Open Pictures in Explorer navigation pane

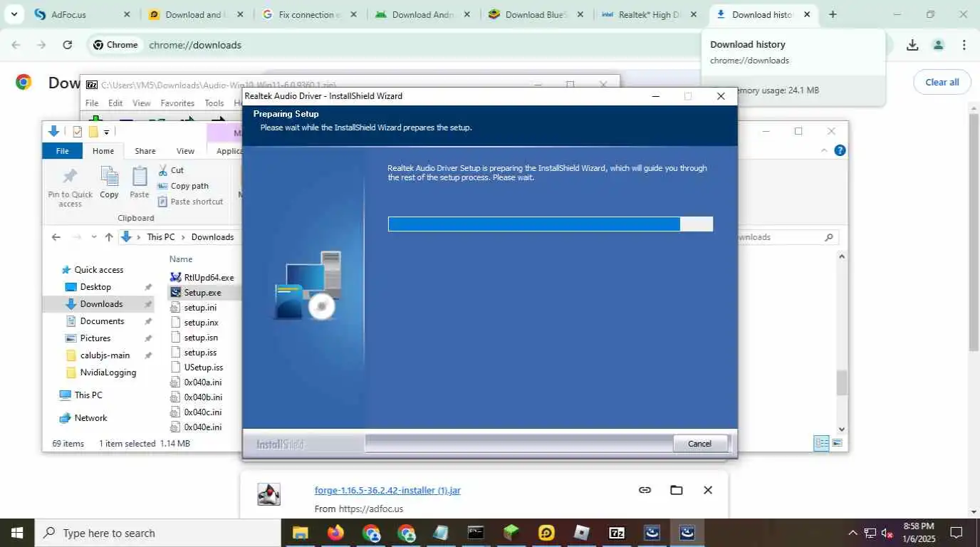(95, 338)
